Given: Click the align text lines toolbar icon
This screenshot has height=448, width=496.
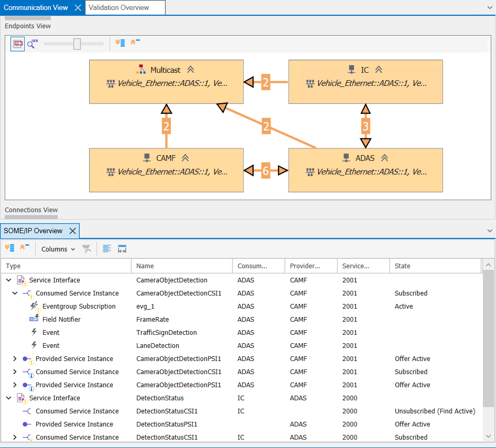Looking at the screenshot, I should click(x=107, y=249).
